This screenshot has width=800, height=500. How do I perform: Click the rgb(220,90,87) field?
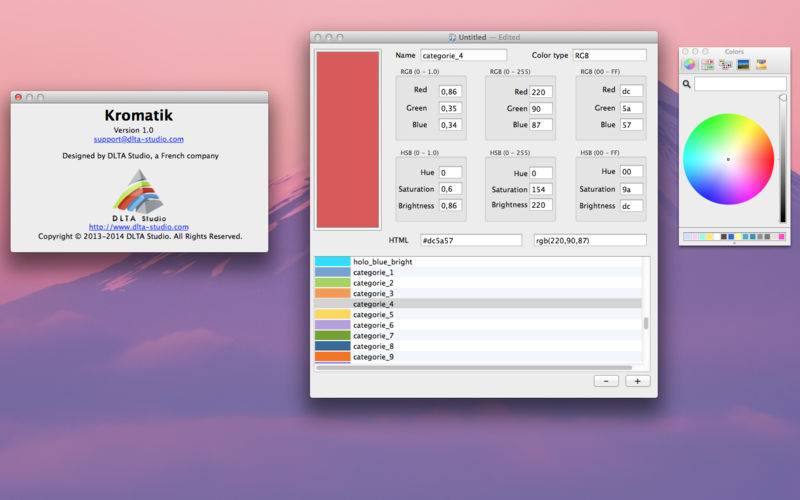(590, 240)
